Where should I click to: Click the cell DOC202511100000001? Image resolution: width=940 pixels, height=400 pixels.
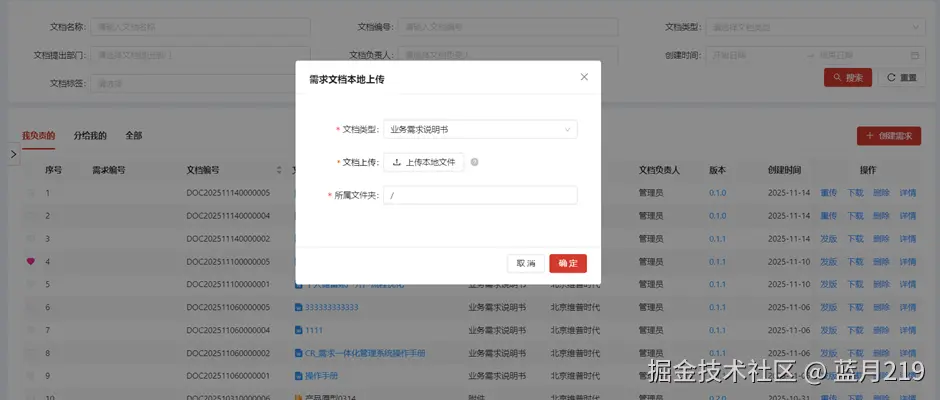coord(228,284)
